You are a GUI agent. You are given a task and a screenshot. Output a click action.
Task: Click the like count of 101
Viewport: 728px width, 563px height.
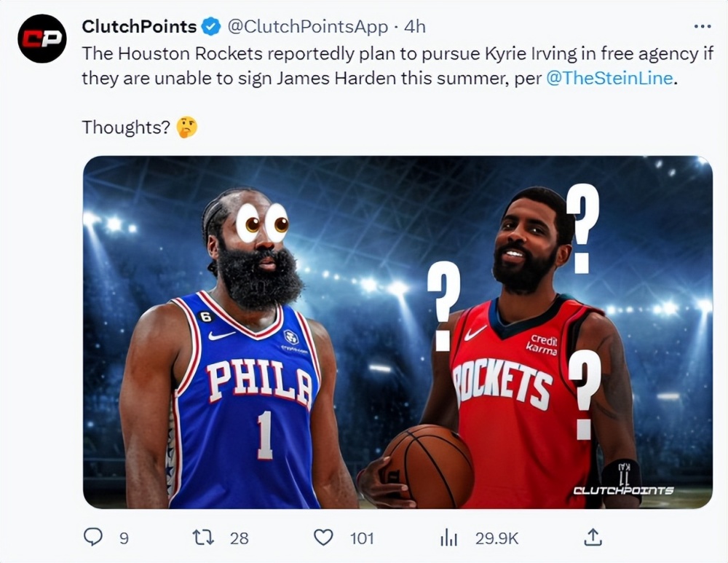pyautogui.click(x=362, y=538)
